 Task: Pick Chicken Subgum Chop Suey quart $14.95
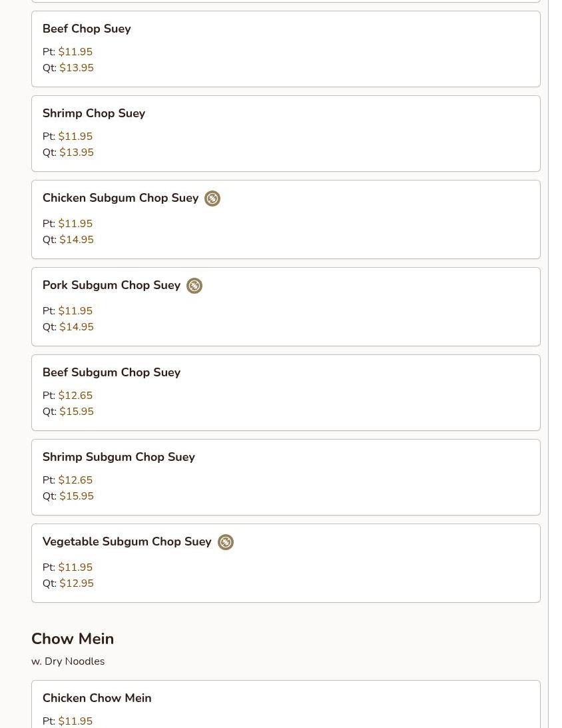[77, 240]
